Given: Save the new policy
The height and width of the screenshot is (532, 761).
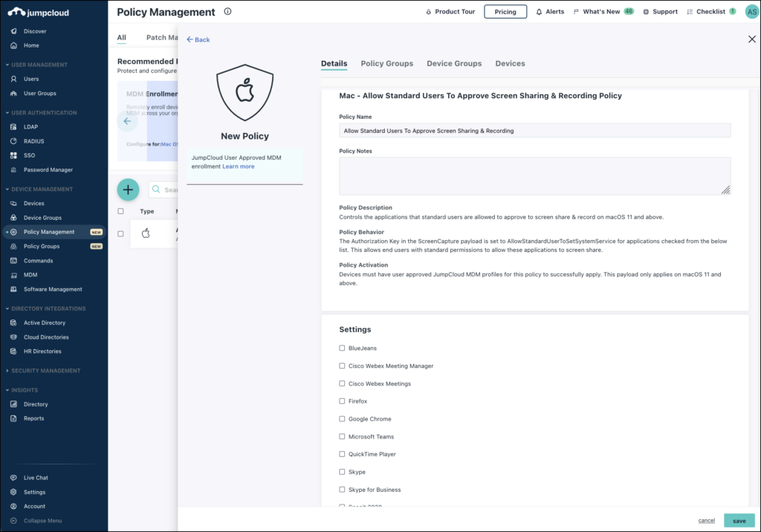Looking at the screenshot, I should pyautogui.click(x=739, y=521).
